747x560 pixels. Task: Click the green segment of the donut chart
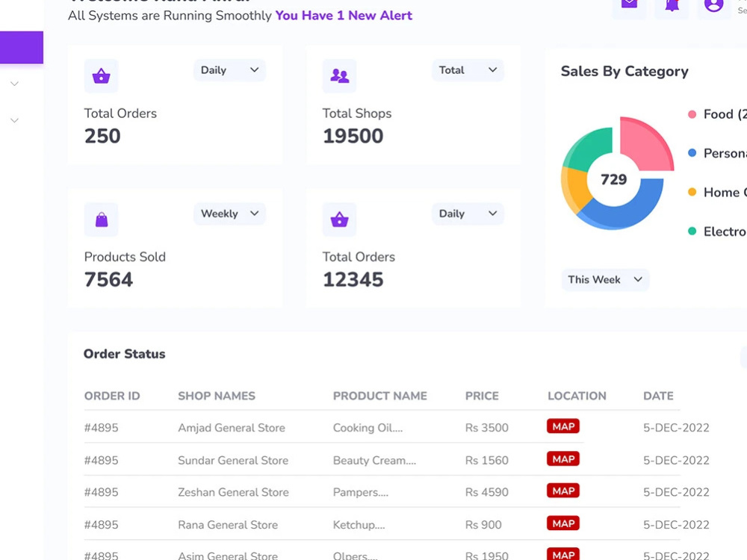tap(590, 149)
